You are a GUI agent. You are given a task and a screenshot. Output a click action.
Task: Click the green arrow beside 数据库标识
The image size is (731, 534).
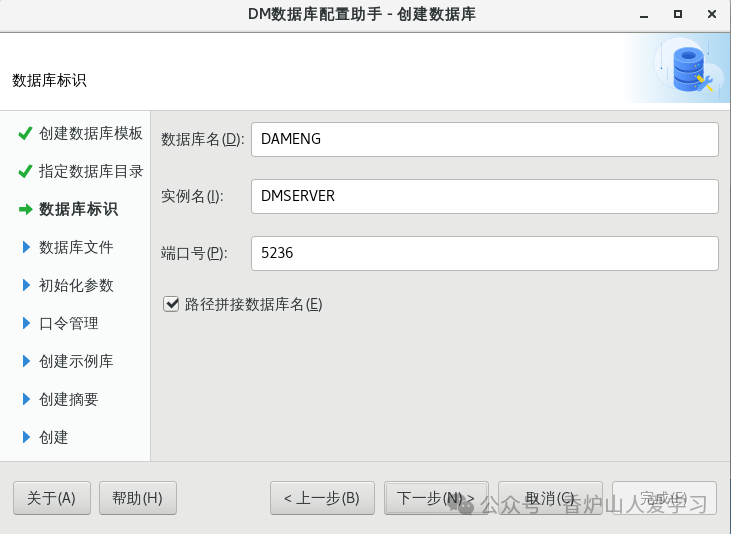point(25,209)
